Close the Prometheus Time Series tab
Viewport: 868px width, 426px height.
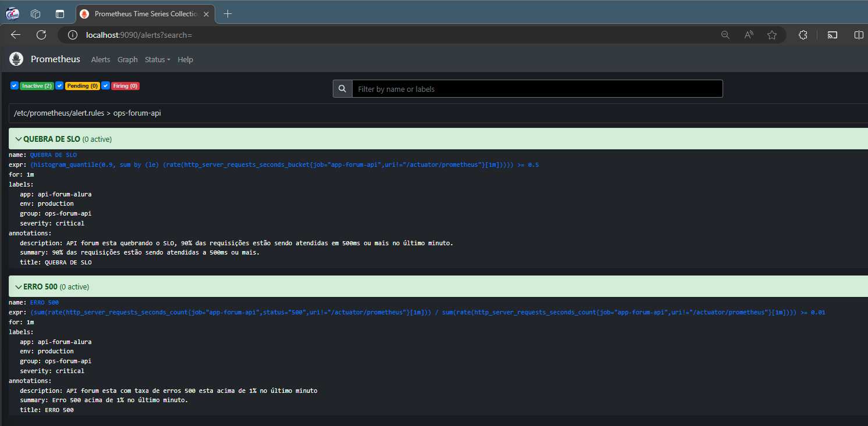click(x=206, y=13)
